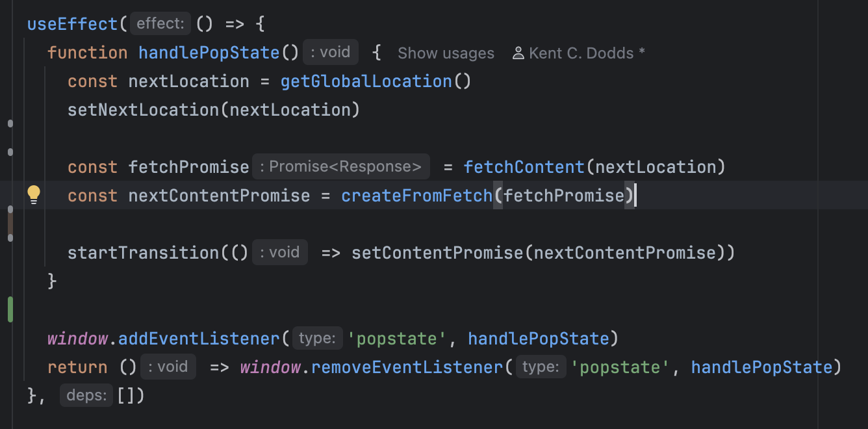The height and width of the screenshot is (429, 868).
Task: Click the effect: parameter hint in useEffect
Action: click(160, 24)
